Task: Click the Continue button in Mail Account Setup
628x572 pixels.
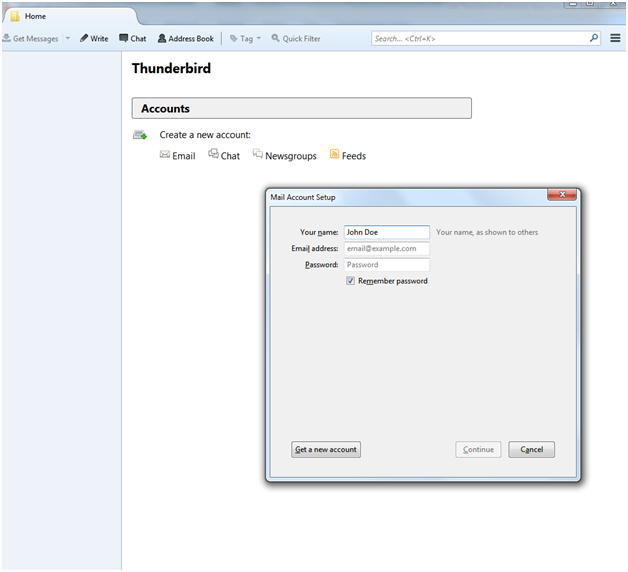Action: coord(478,449)
